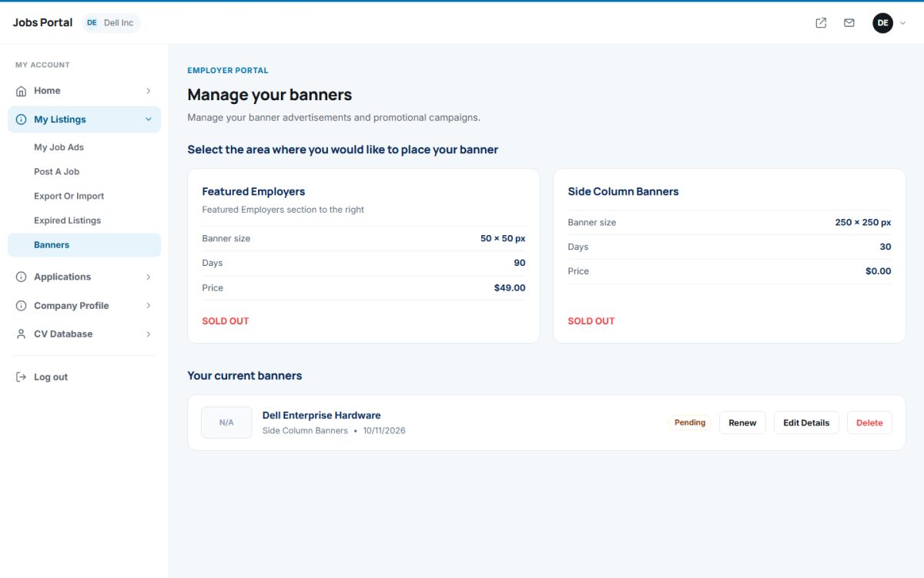Viewport: 924px width, 578px height.
Task: Renew the Dell Enterprise Hardware banner
Action: pos(742,422)
